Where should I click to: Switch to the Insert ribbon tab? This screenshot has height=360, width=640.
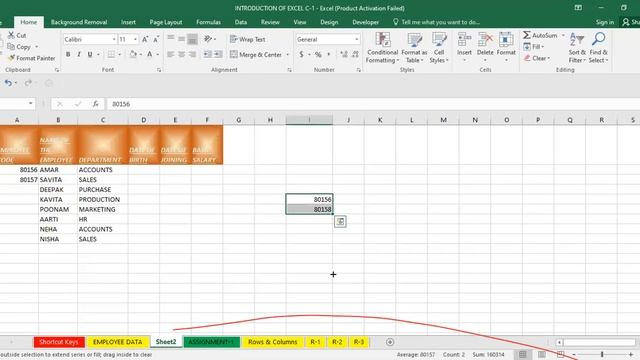[x=128, y=22]
